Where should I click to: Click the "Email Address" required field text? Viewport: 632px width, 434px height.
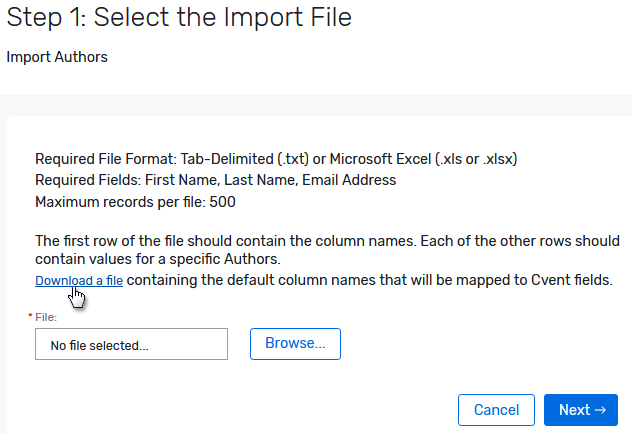click(x=351, y=180)
